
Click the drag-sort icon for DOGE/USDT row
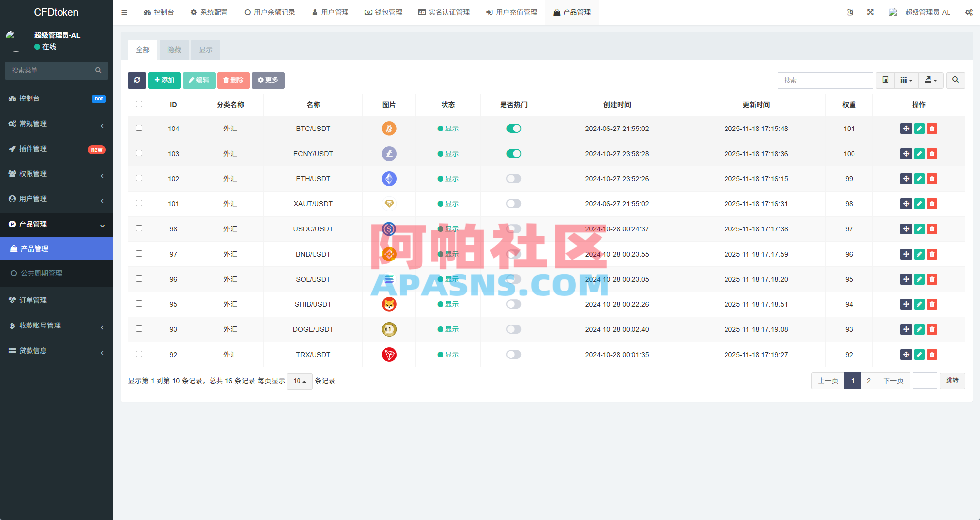[x=906, y=329]
